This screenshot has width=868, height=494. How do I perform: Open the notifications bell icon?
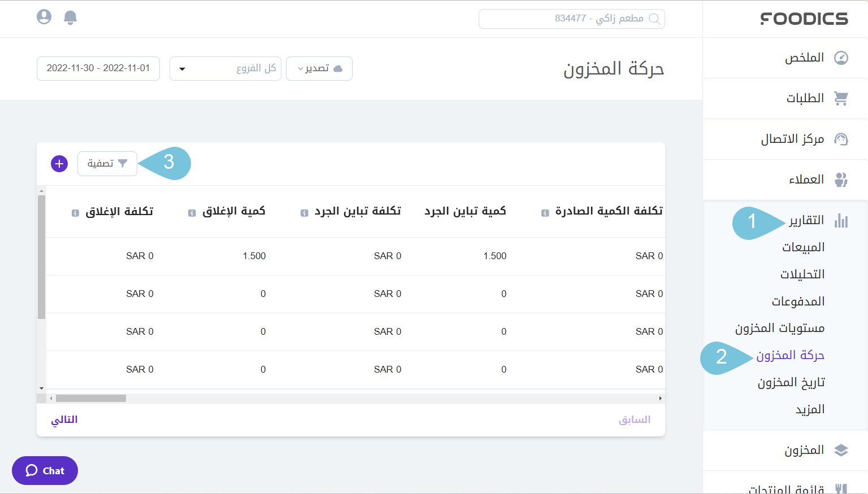click(70, 18)
